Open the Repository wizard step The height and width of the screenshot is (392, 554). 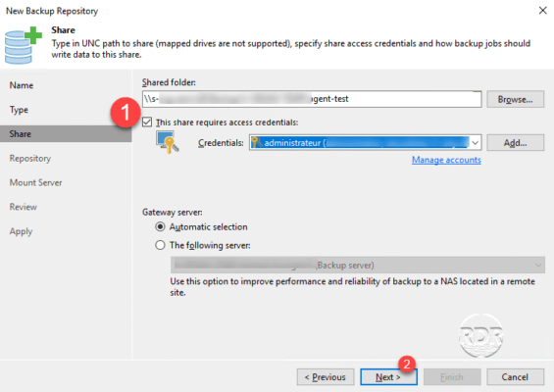30,159
